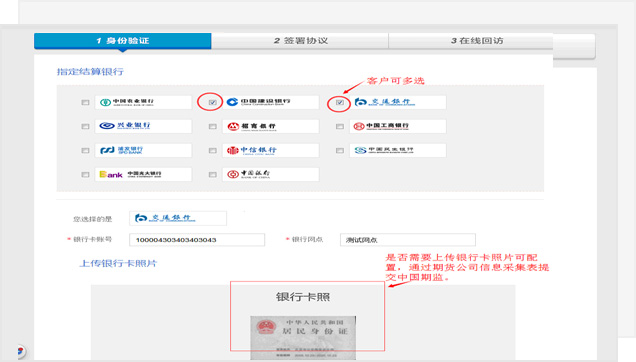Screen dimensions: 636x362
Task: Enable the 兴业银行 checkbox
Action: pos(85,127)
